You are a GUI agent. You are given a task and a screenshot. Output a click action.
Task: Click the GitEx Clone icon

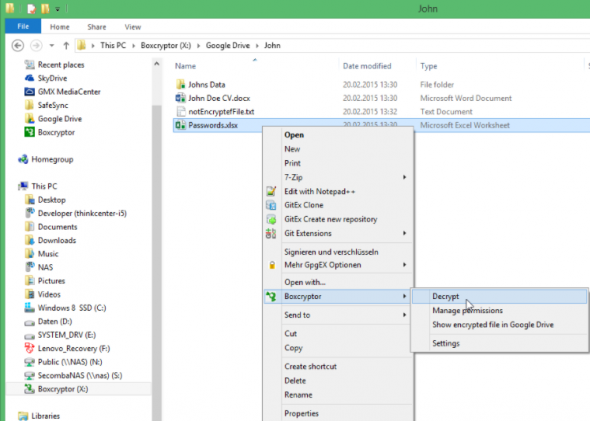click(x=271, y=205)
